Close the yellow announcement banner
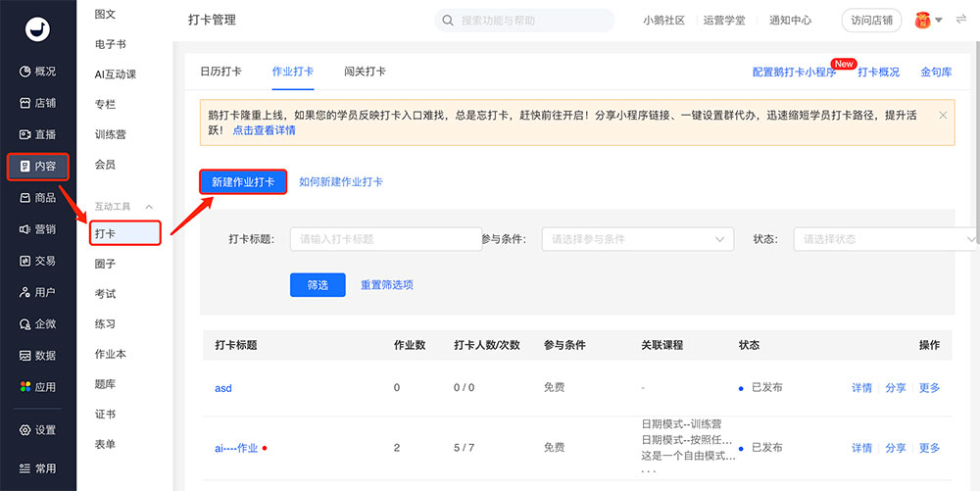 click(x=943, y=115)
